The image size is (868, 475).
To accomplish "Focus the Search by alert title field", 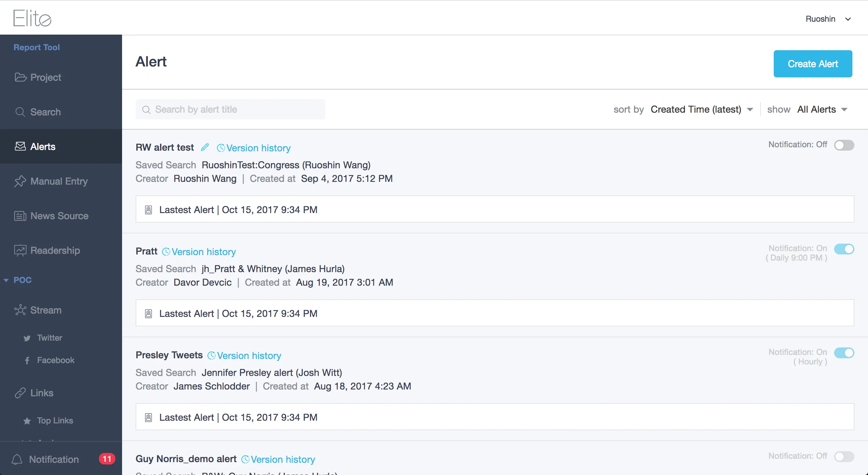I will coord(231,109).
